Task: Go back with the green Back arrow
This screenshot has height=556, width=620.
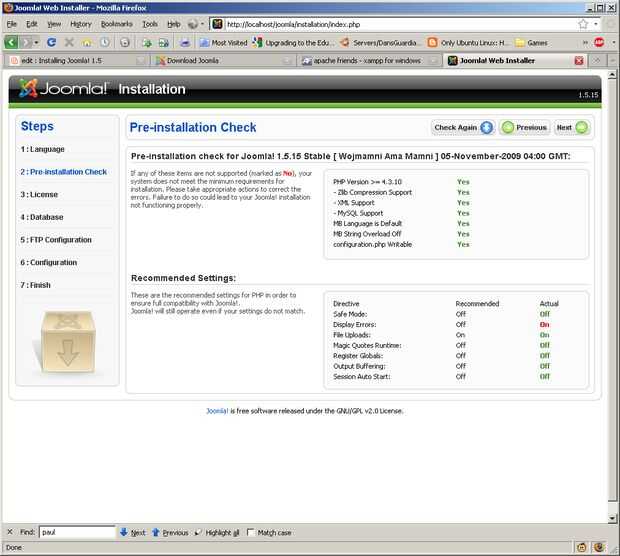Action: (11, 42)
